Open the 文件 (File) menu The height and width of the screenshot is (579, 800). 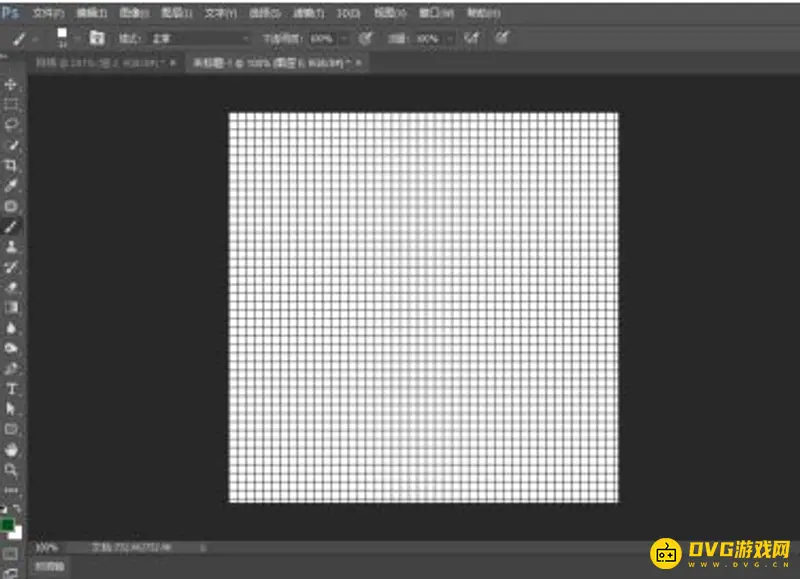47,13
